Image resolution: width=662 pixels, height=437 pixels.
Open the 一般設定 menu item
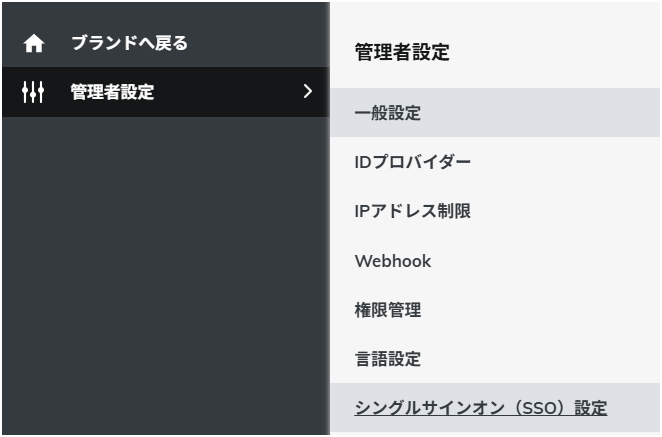point(388,113)
